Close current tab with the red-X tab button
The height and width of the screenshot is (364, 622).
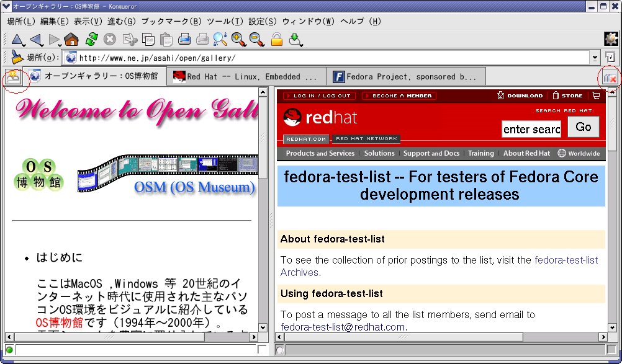610,78
